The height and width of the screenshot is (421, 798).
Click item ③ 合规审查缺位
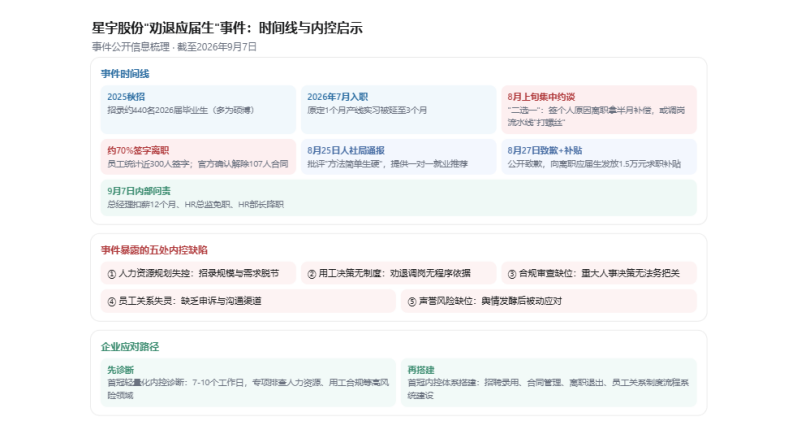pyautogui.click(x=598, y=273)
